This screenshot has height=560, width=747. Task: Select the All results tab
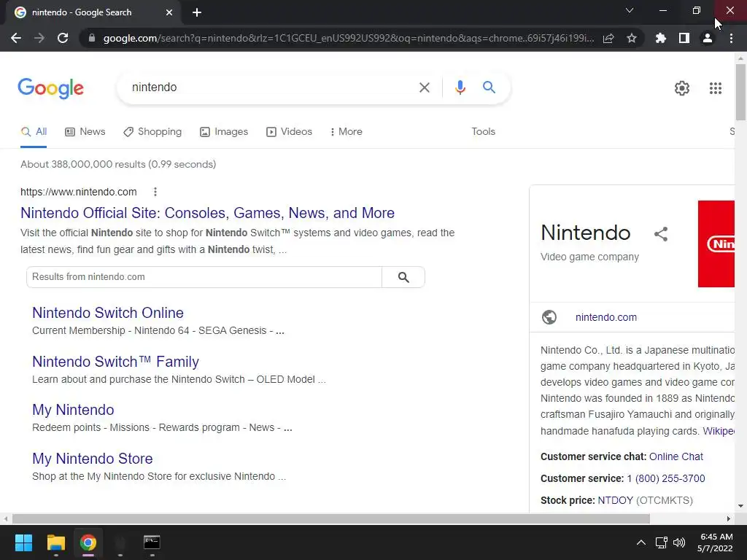[34, 132]
